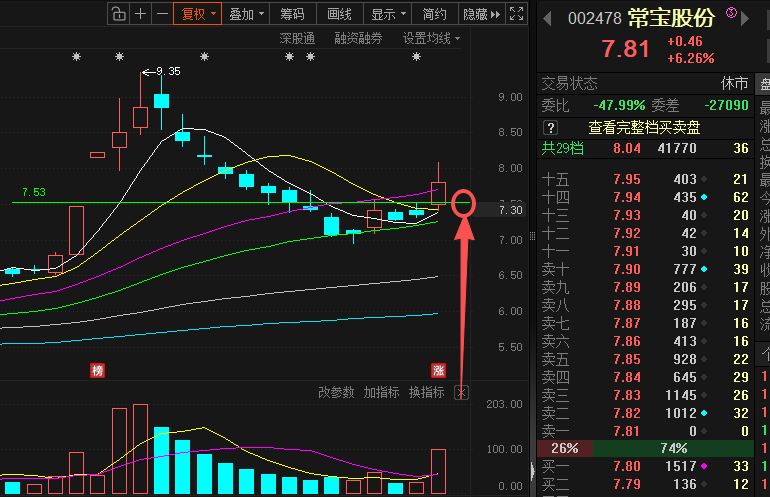Click the 深股通 label

tap(297, 38)
